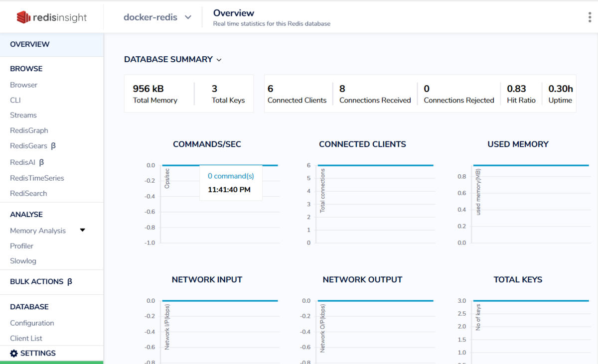Open RedisAI beta page
This screenshot has width=598, height=364.
pos(27,162)
